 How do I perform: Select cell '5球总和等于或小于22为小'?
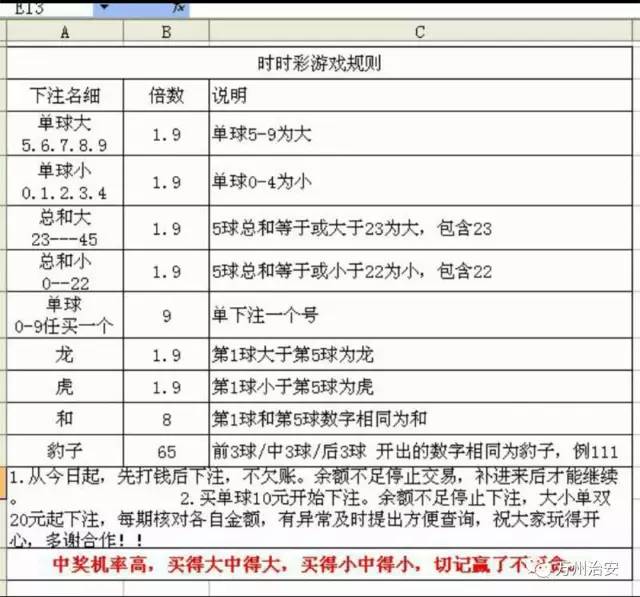tap(420, 271)
